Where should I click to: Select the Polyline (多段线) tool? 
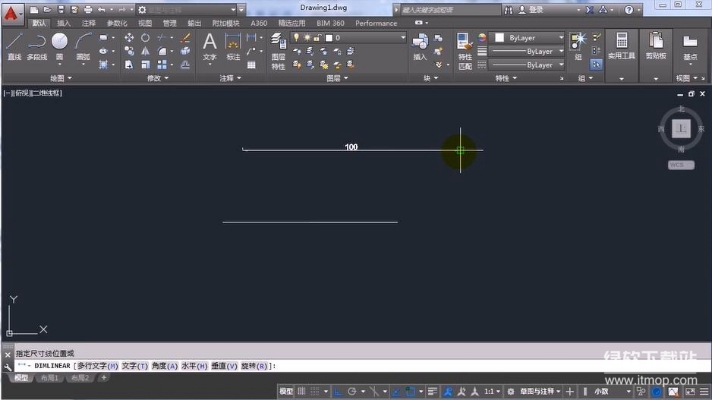point(37,46)
